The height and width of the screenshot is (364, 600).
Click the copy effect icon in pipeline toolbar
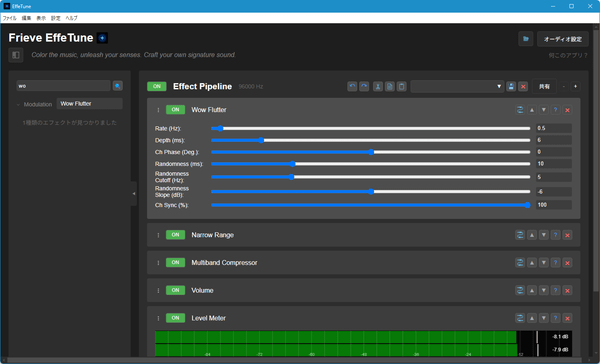pos(390,87)
